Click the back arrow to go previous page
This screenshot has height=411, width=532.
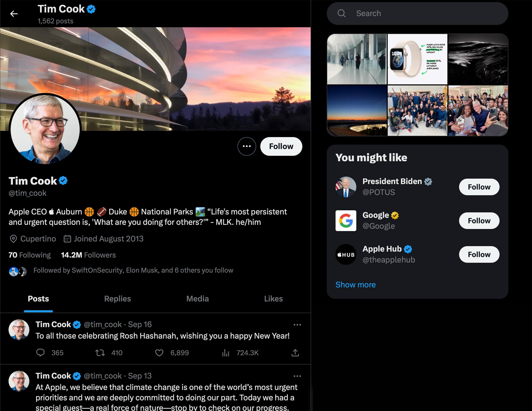[x=13, y=13]
